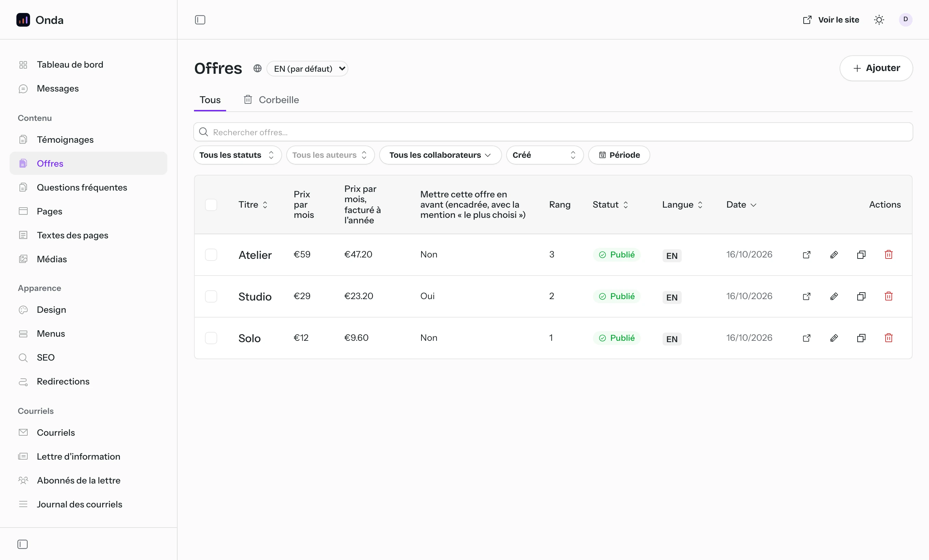Viewport: 929px width, 560px height.
Task: Duplicate the Atelier offer
Action: tap(861, 255)
